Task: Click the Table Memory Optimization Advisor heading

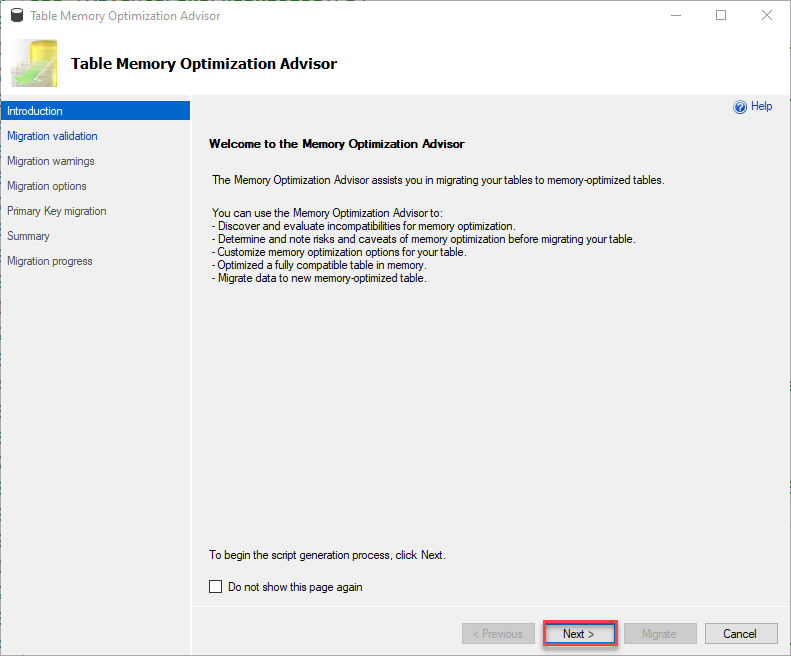Action: click(x=204, y=64)
